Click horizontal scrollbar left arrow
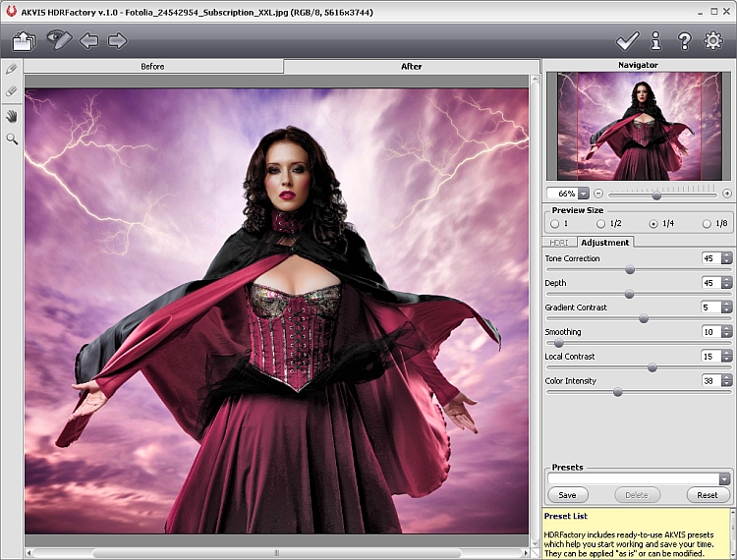Viewport: 737px width, 560px height. coord(29,553)
